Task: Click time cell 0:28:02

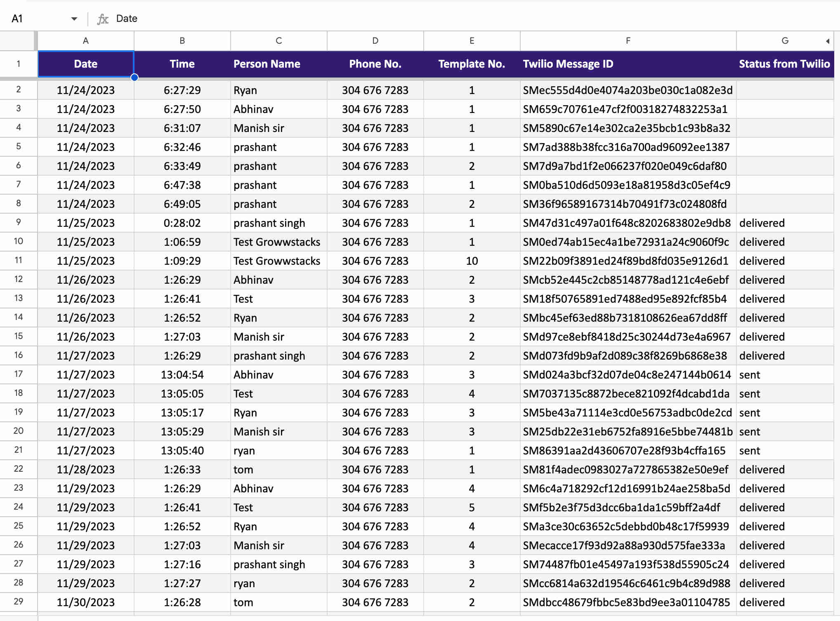Action: click(182, 223)
